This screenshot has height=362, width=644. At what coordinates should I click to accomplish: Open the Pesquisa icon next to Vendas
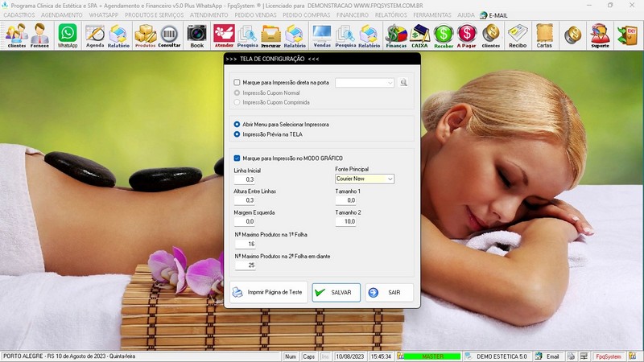345,35
